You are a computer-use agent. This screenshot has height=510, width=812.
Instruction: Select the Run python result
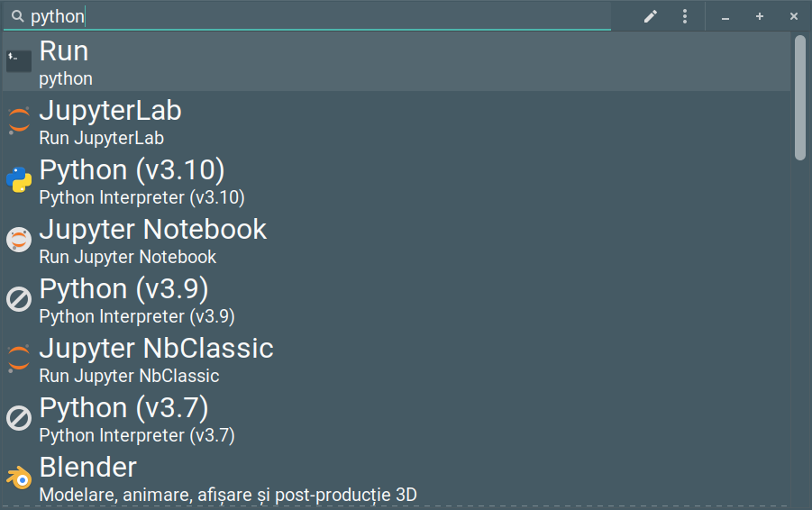coord(397,61)
